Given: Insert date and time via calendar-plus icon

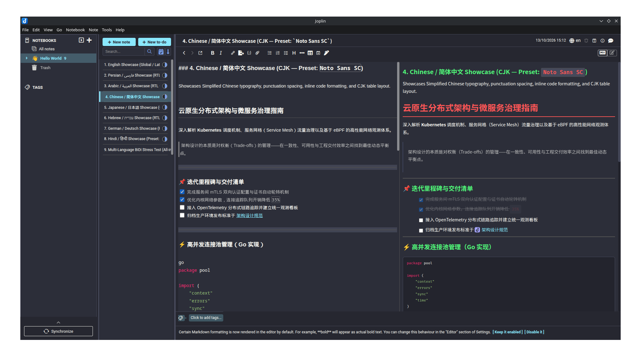Looking at the screenshot, I should pos(318,53).
